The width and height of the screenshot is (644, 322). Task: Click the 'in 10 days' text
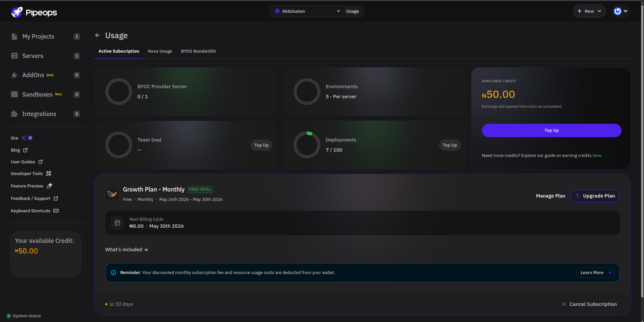click(x=121, y=304)
